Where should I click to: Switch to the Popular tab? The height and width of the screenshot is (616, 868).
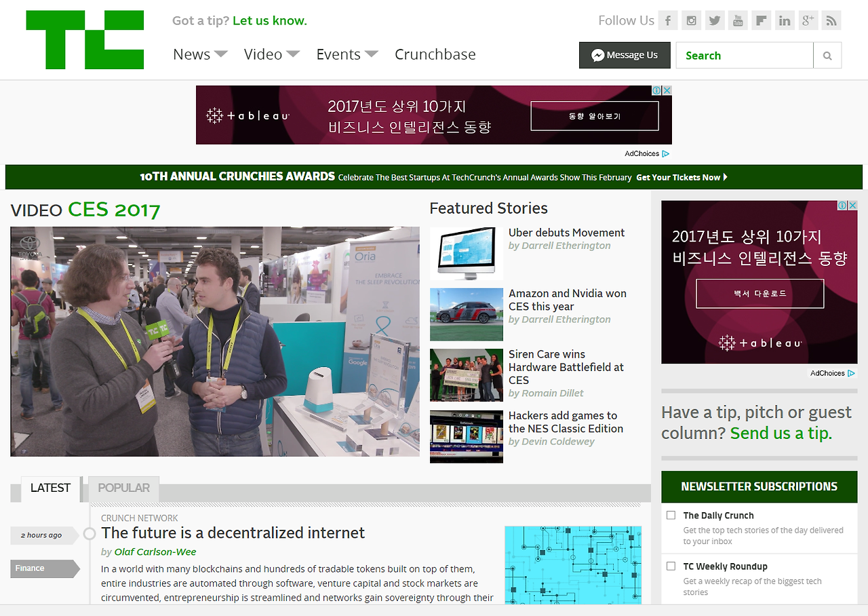tap(124, 488)
